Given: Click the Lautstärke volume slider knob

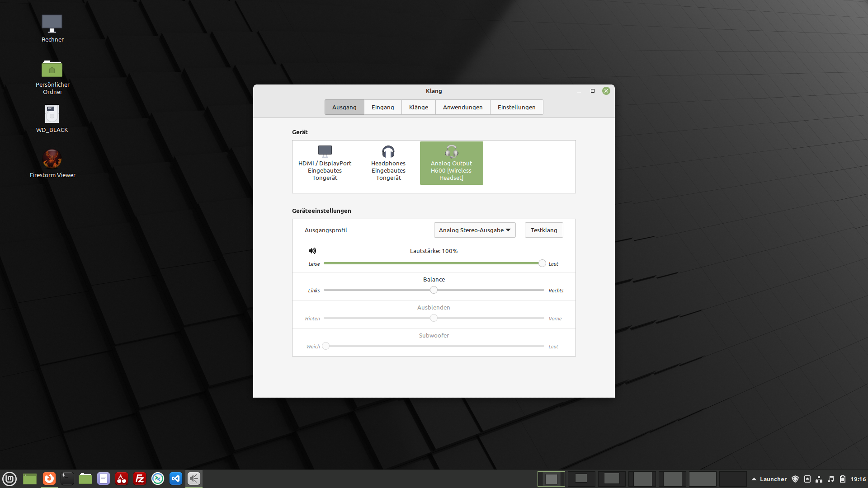Looking at the screenshot, I should (x=542, y=263).
